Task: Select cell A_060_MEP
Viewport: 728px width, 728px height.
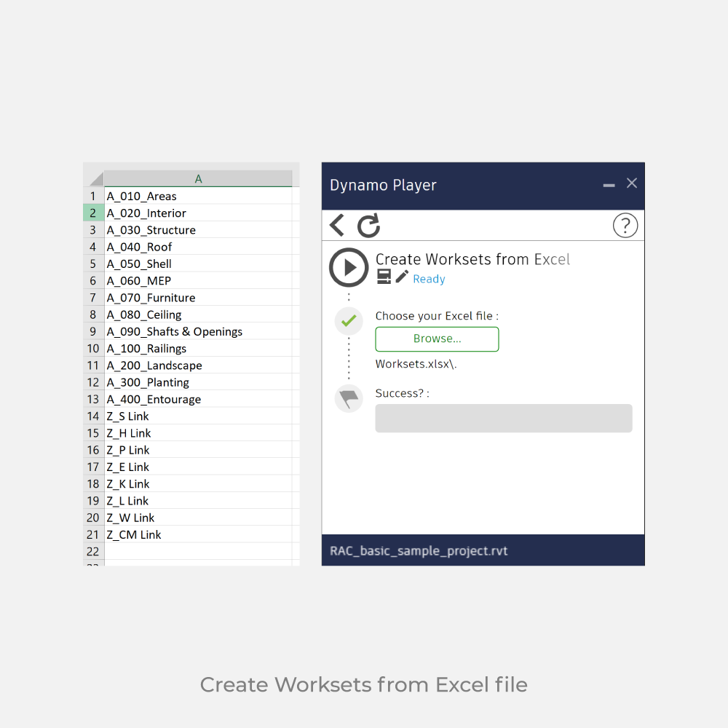Action: pyautogui.click(x=198, y=281)
